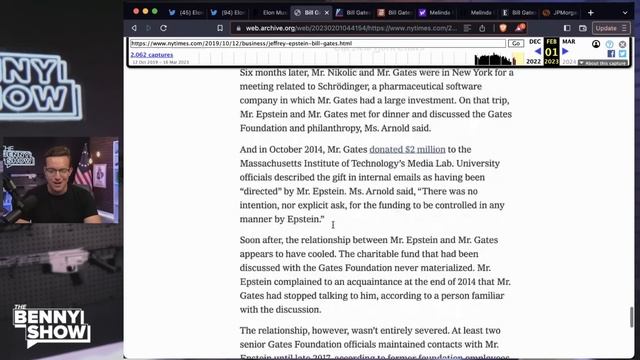Switch to the Elon Mu tab
The height and width of the screenshot is (360, 640).
(270, 13)
